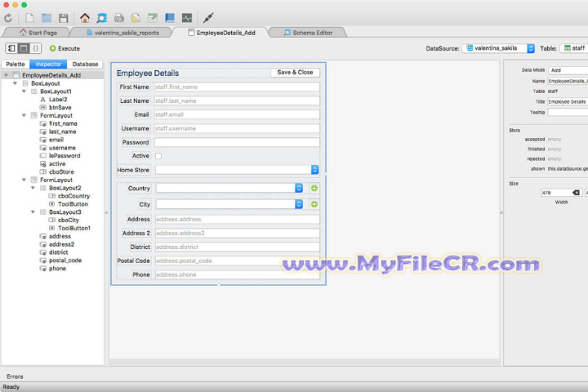588x392 pixels.
Task: Open the Data Mode Add dropdown
Action: coord(568,70)
